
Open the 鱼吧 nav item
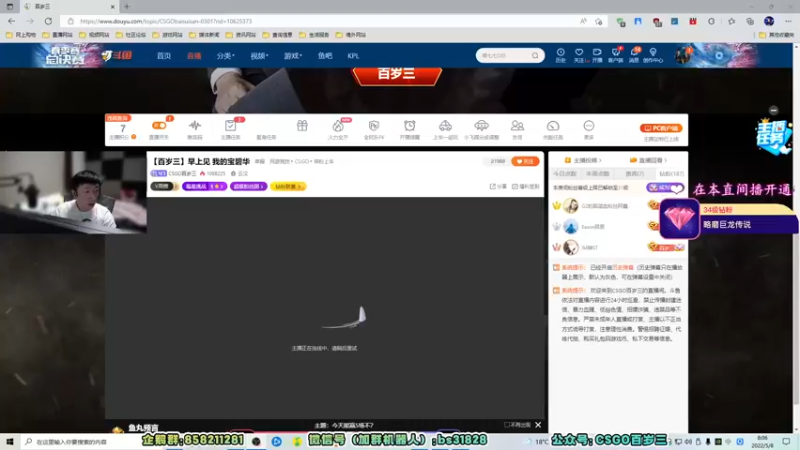pos(325,56)
